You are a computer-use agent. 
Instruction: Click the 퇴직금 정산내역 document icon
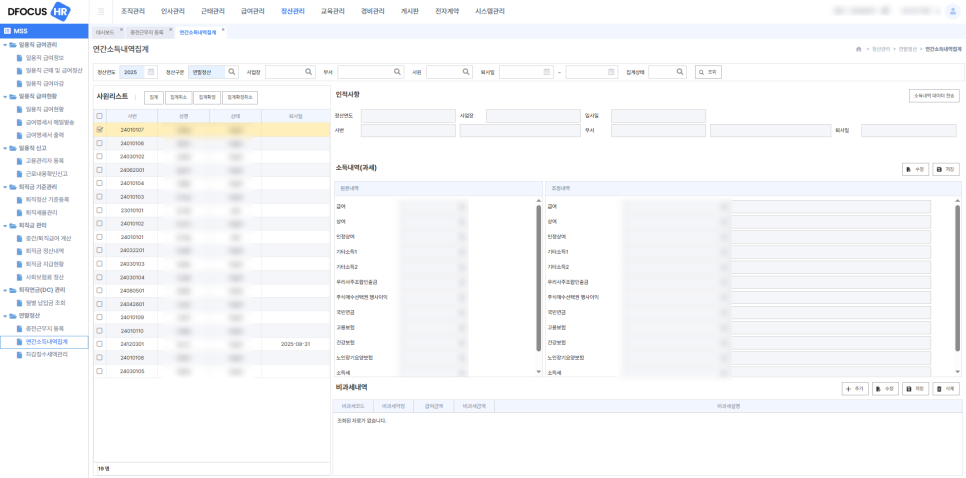pos(20,251)
